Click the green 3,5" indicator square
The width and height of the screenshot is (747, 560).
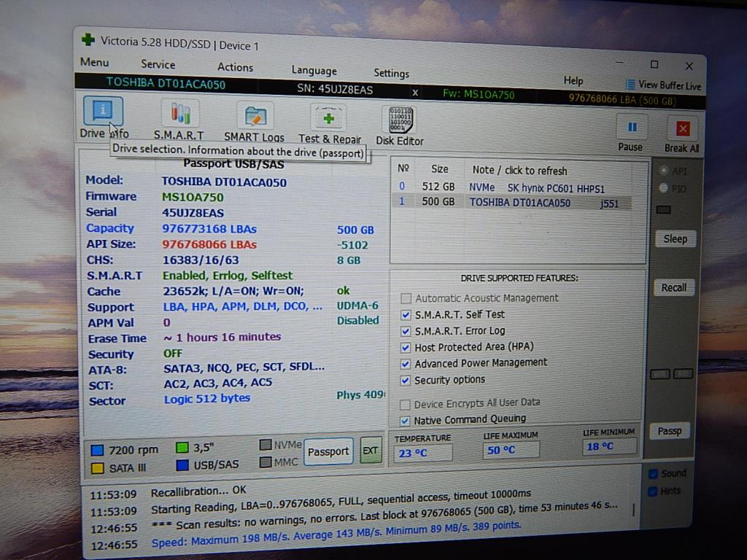pos(182,448)
